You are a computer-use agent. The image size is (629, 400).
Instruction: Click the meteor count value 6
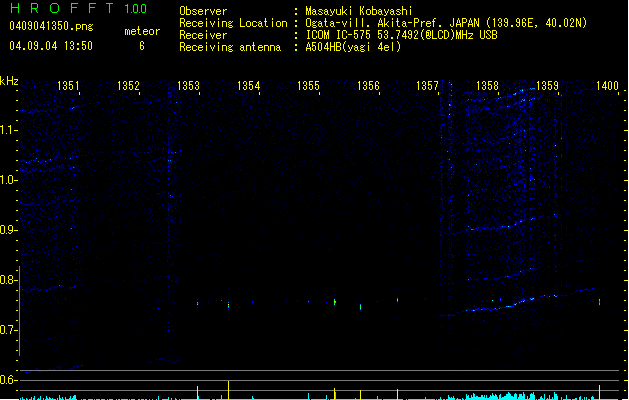(x=142, y=46)
